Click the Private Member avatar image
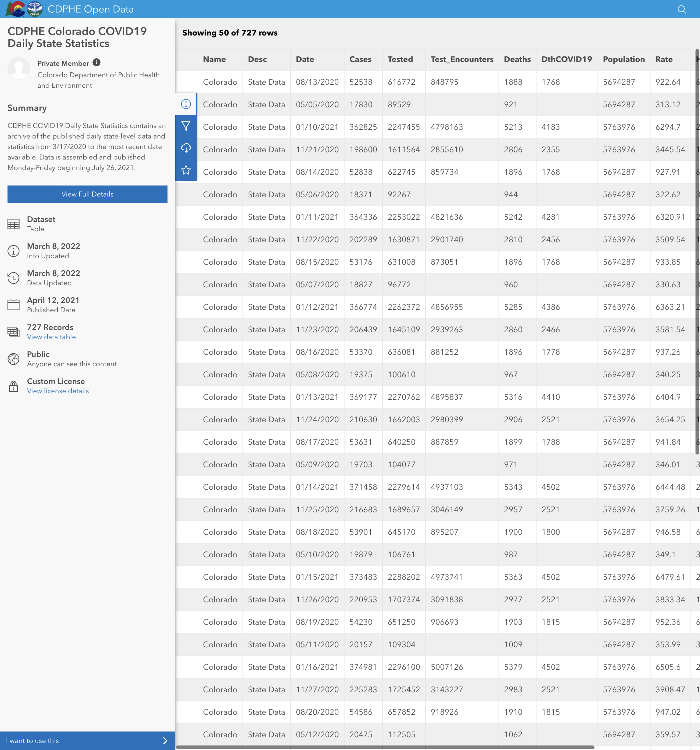Viewport: 700px width, 750px height. [19, 68]
